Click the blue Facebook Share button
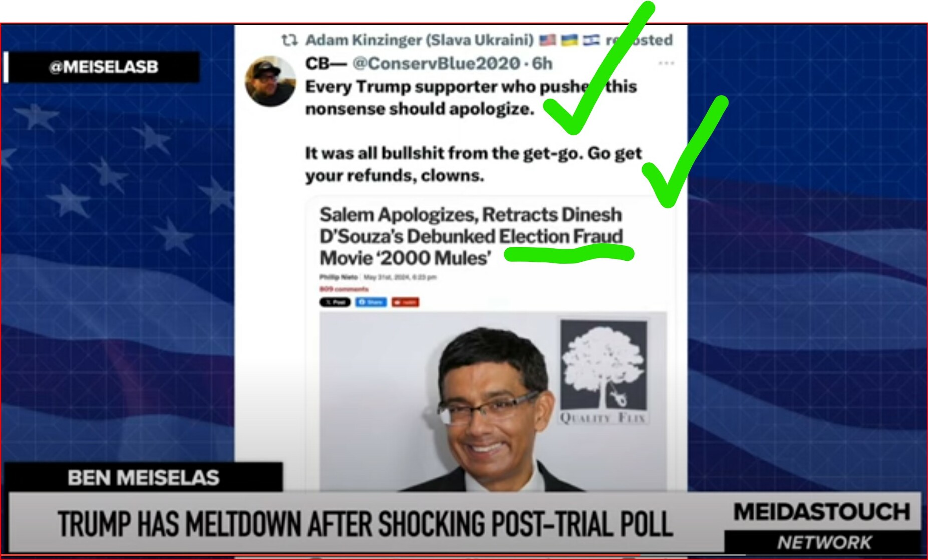928x560 pixels. 371,302
